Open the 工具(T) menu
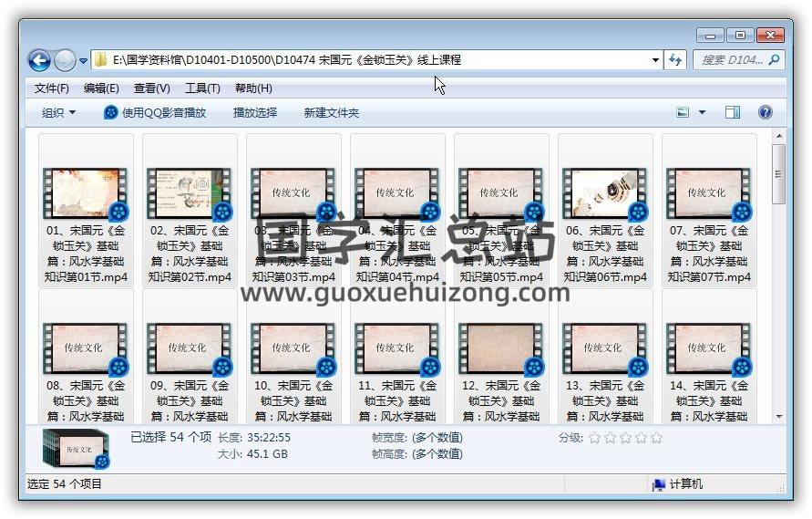Viewport: 812px width, 519px height. click(202, 88)
